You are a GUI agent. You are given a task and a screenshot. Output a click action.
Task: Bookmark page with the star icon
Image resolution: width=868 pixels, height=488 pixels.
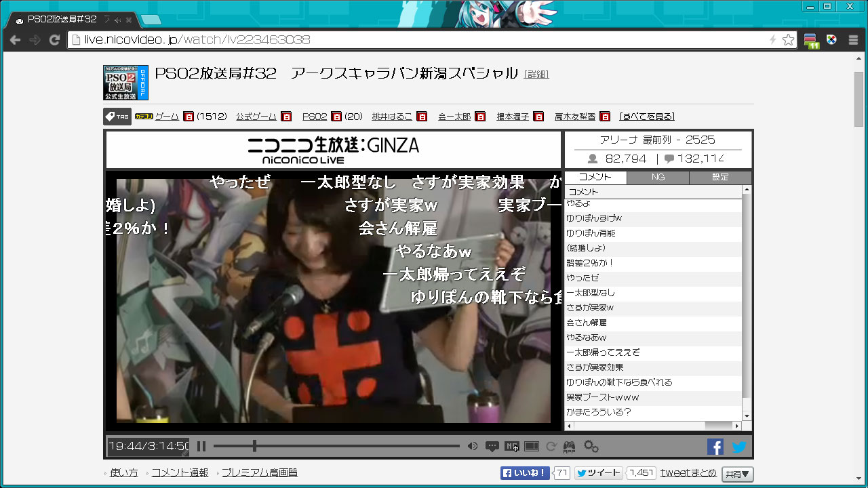(788, 40)
